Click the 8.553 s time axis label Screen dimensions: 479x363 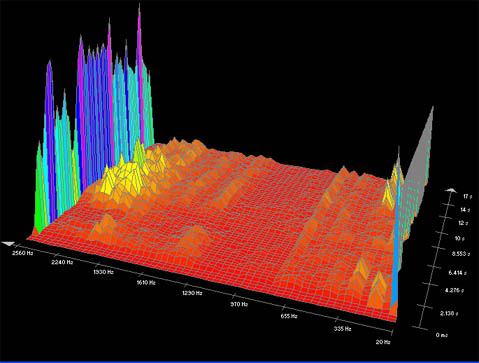coord(461,254)
